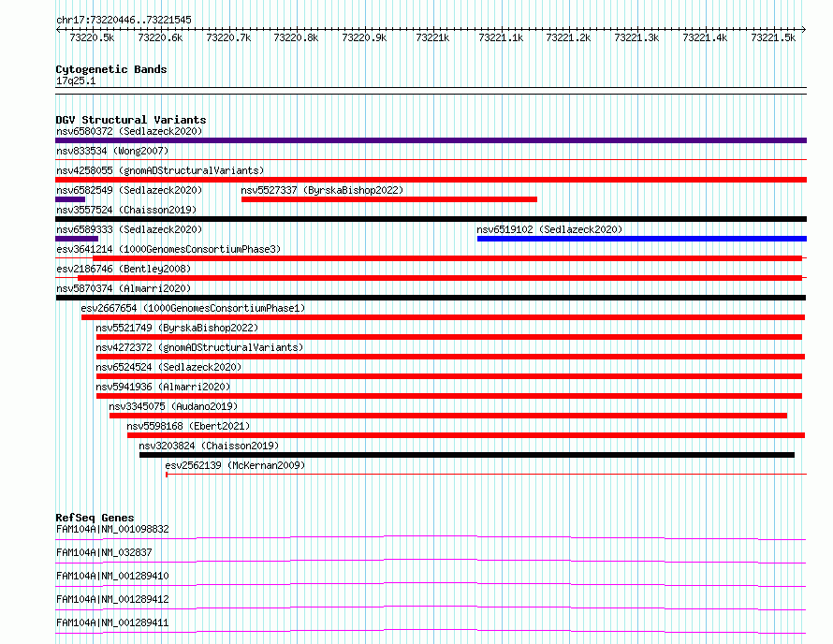The image size is (833, 644).
Task: Click the DGV Structural Variants track title
Action: tap(131, 120)
